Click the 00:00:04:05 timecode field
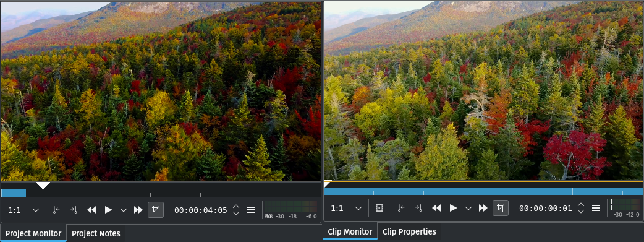Viewport: 644px width, 242px height. [200, 210]
